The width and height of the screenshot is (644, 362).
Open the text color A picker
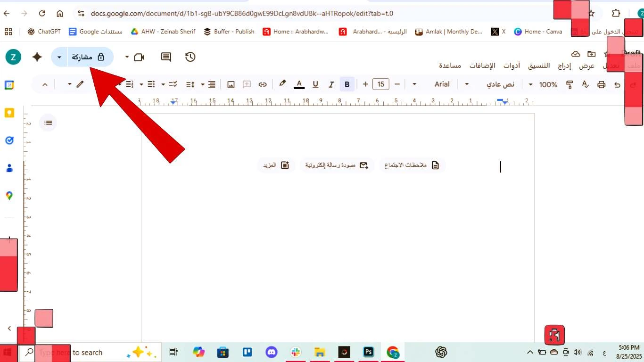coord(299,84)
